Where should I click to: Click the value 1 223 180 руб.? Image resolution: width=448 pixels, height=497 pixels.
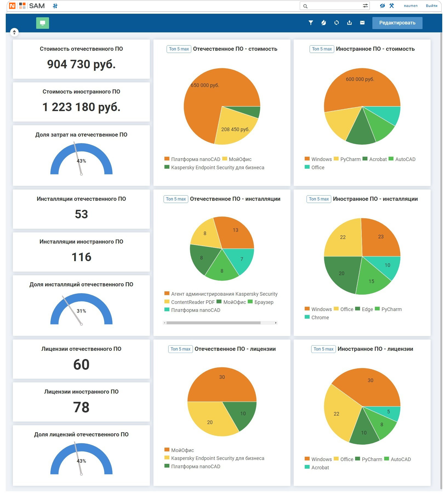pyautogui.click(x=81, y=107)
